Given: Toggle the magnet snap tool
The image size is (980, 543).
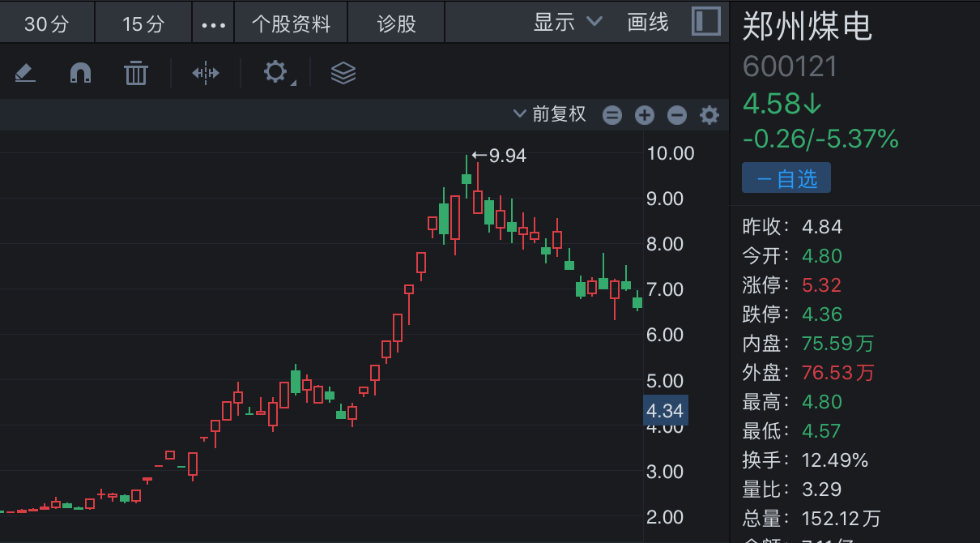Looking at the screenshot, I should (x=80, y=74).
